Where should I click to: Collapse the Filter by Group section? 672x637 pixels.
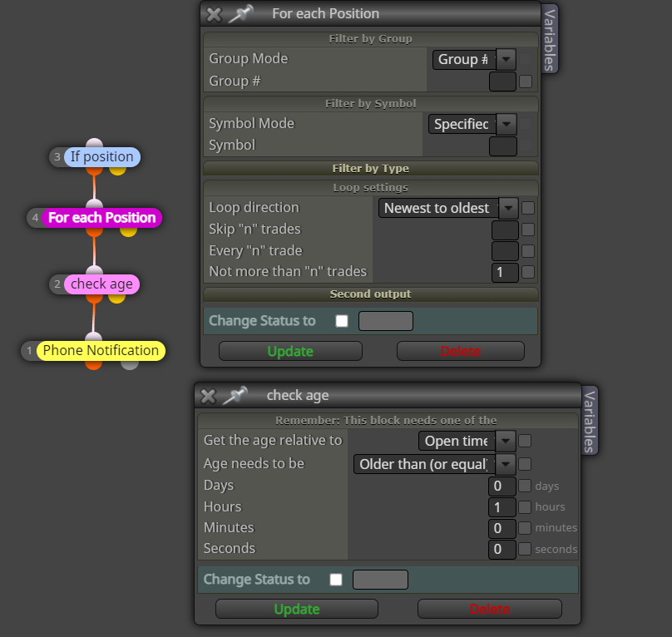[x=371, y=39]
